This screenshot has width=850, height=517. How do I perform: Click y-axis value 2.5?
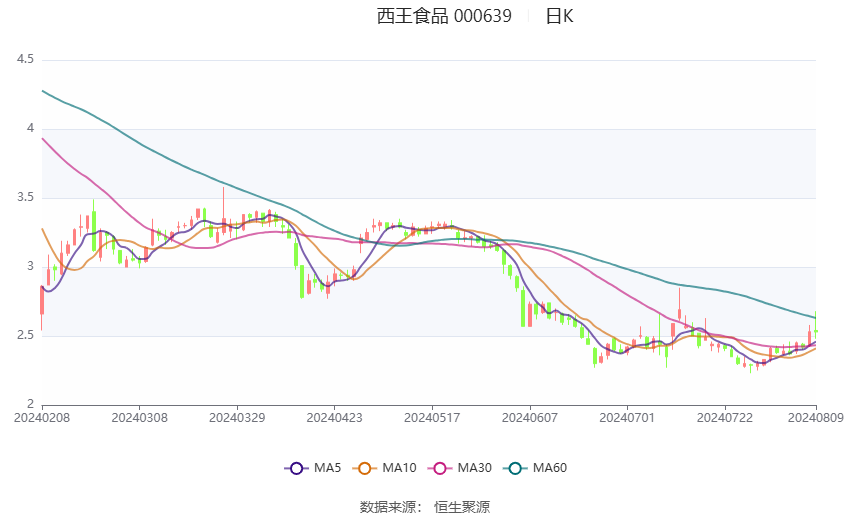pos(25,335)
